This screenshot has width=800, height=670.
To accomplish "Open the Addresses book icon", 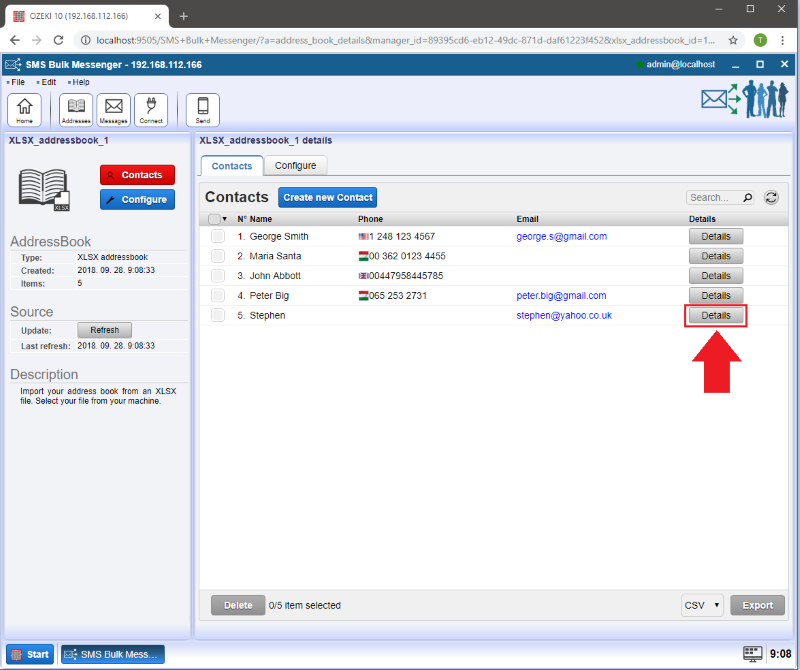I will coord(76,109).
